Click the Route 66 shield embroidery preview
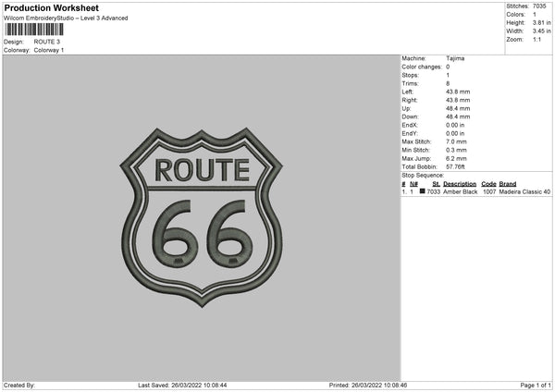 click(202, 217)
